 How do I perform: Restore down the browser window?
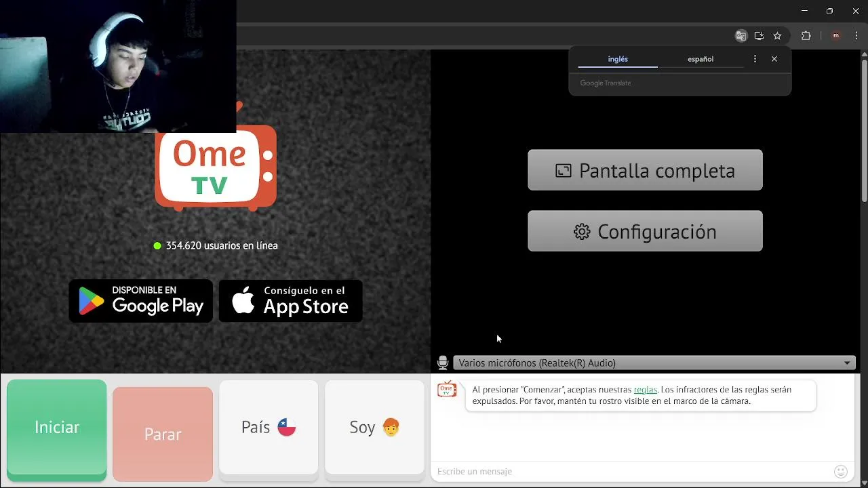point(829,11)
